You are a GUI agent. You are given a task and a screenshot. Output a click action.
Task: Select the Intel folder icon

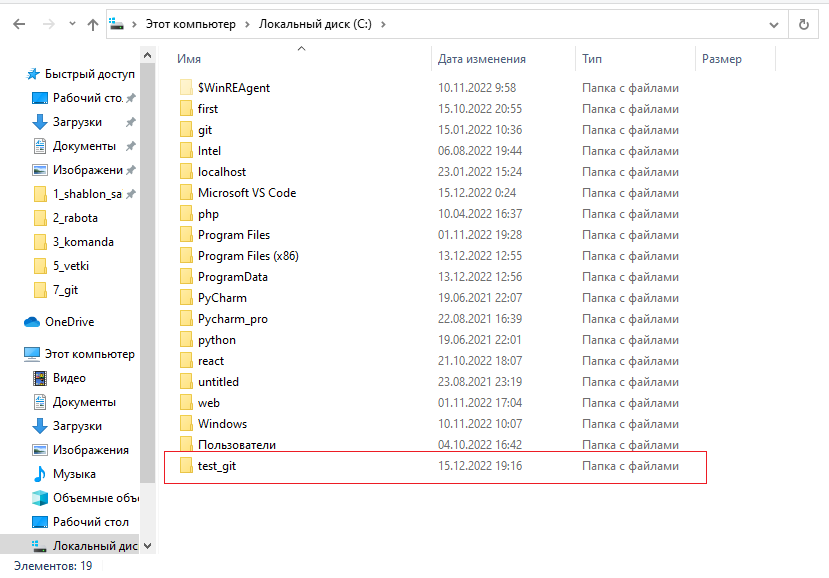point(186,151)
